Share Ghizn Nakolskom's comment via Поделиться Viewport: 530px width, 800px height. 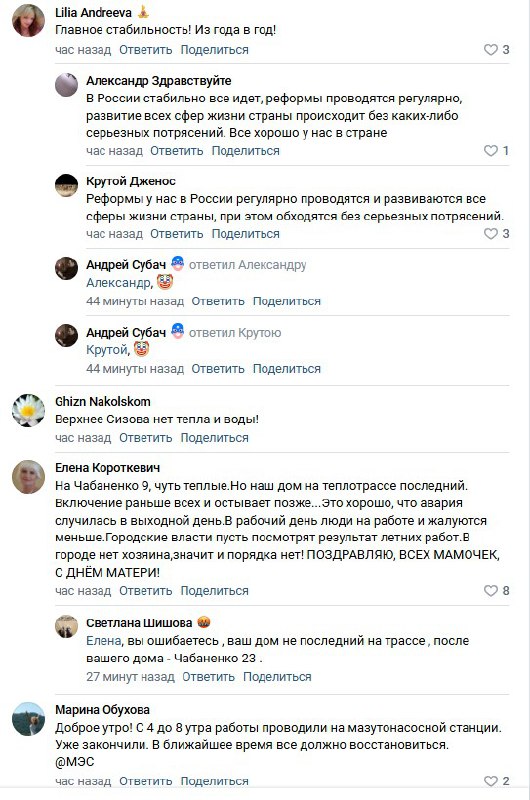214,438
